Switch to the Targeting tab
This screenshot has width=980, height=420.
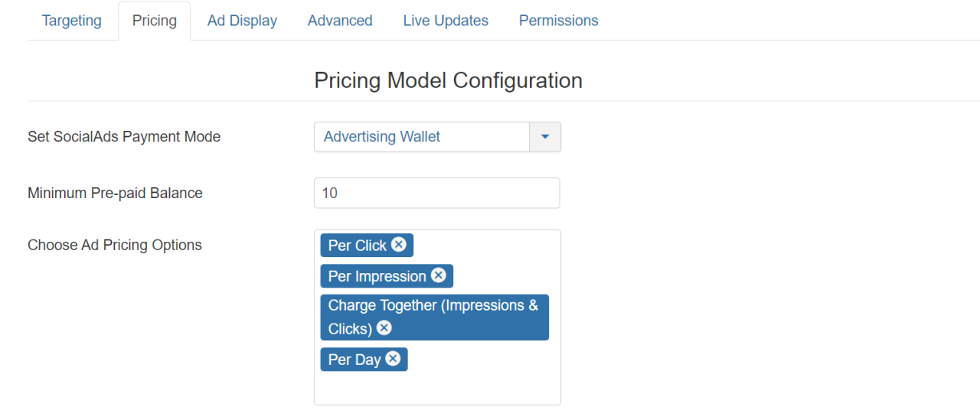point(72,21)
